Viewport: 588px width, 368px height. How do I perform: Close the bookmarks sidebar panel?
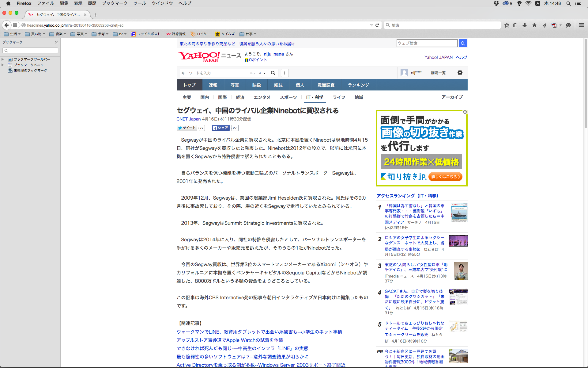click(56, 42)
